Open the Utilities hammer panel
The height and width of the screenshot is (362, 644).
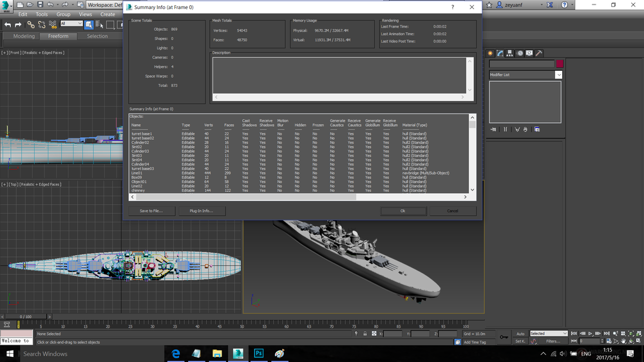pos(538,53)
